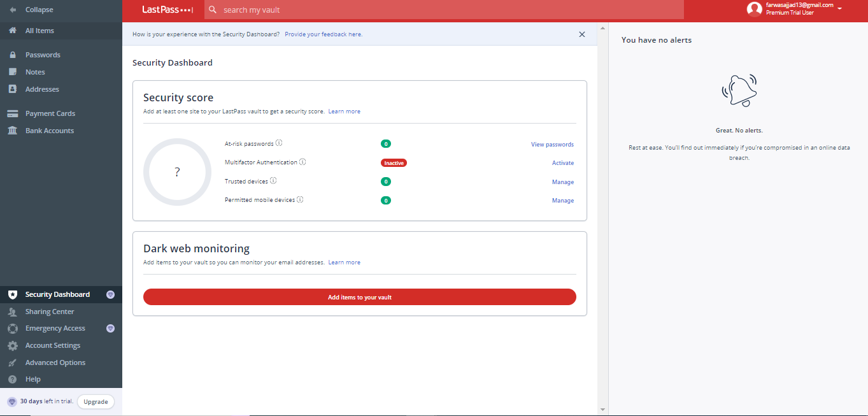Screen dimensions: 868x416
Task: Click the alert bell illustration
Action: coord(739,90)
